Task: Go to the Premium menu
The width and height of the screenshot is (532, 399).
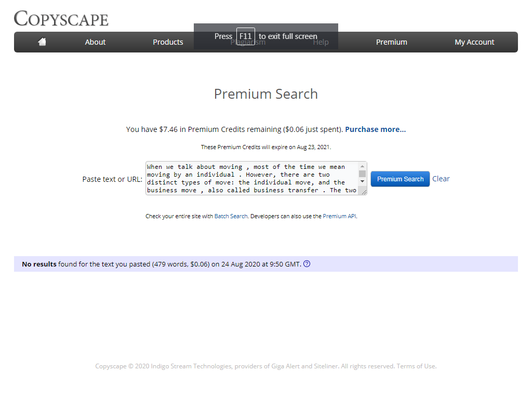Action: 392,42
